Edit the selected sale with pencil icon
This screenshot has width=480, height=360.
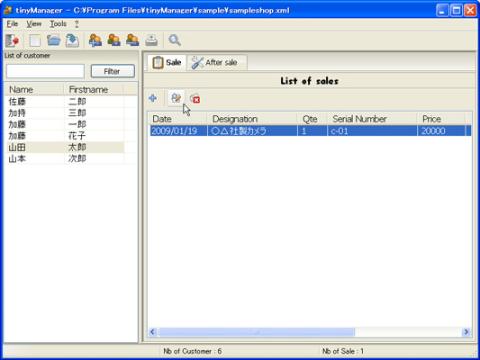click(176, 98)
